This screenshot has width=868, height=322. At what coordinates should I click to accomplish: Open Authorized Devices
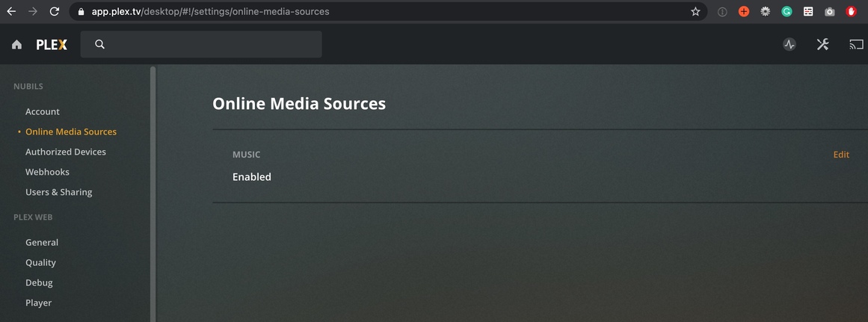(65, 152)
